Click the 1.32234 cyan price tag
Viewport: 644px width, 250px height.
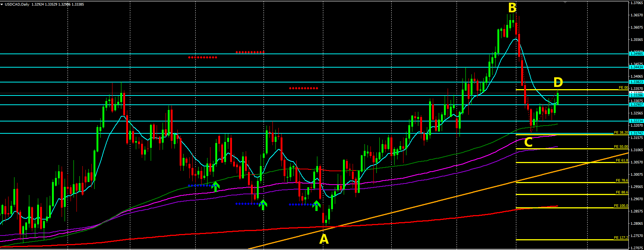tap(636, 121)
